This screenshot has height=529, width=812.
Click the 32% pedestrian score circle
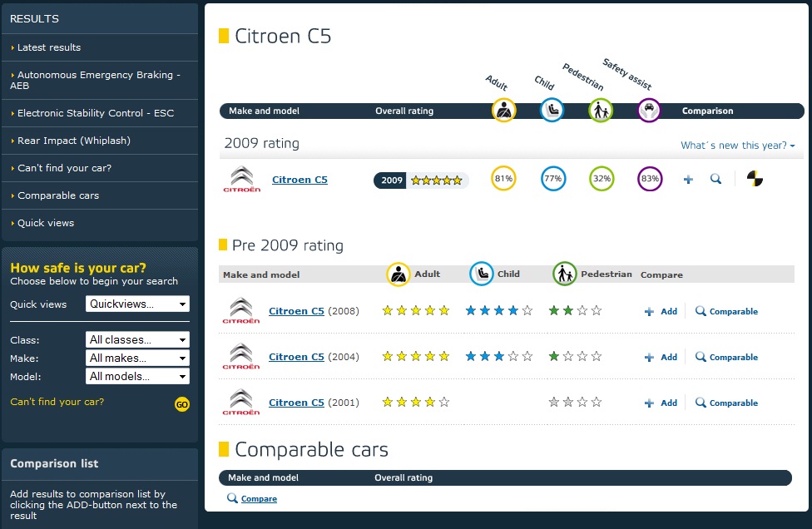(602, 179)
